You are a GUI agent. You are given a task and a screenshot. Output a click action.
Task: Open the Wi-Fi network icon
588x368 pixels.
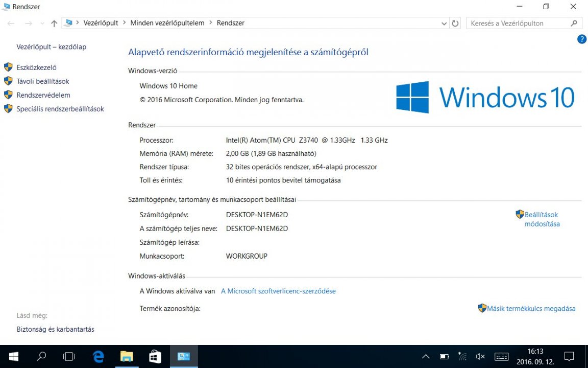(x=462, y=356)
